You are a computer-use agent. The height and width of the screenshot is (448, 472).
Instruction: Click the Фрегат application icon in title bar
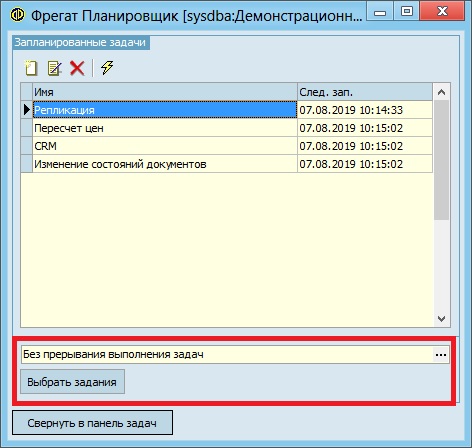17,15
